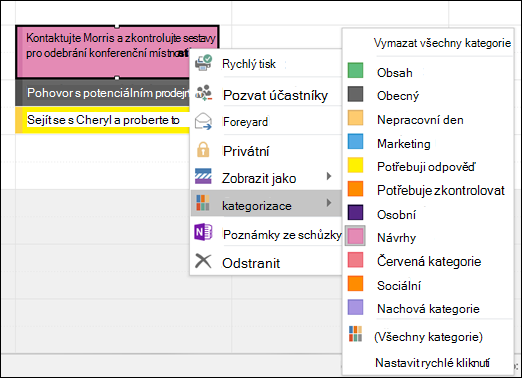Click the Odstranit X icon
This screenshot has height=378, width=522.
click(203, 261)
